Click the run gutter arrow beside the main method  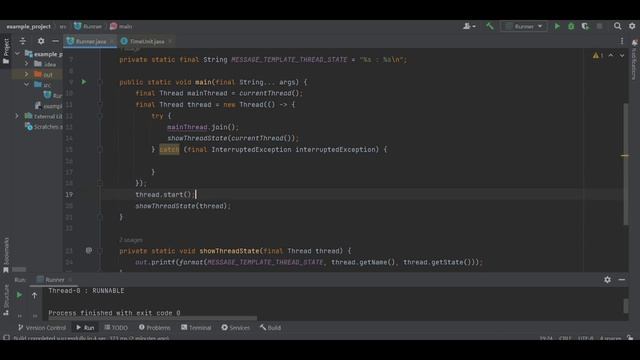point(84,82)
